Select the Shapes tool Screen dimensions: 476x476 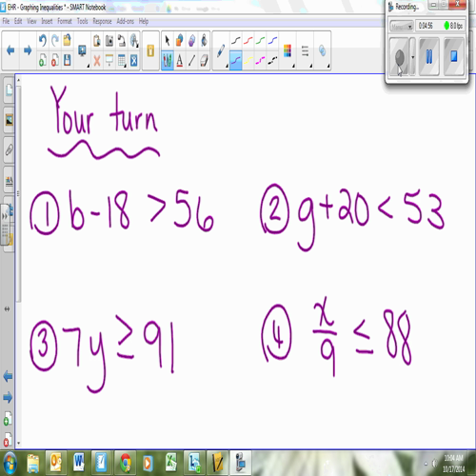[x=179, y=40]
